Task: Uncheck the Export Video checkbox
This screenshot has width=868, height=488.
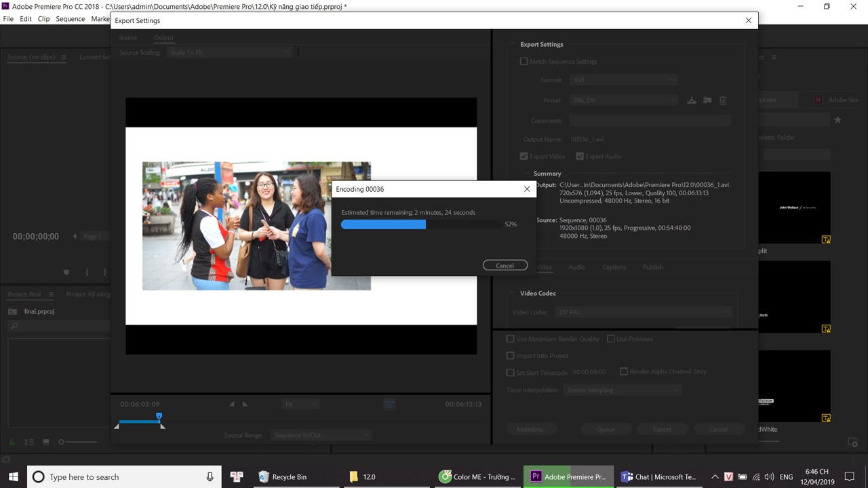Action: click(524, 157)
